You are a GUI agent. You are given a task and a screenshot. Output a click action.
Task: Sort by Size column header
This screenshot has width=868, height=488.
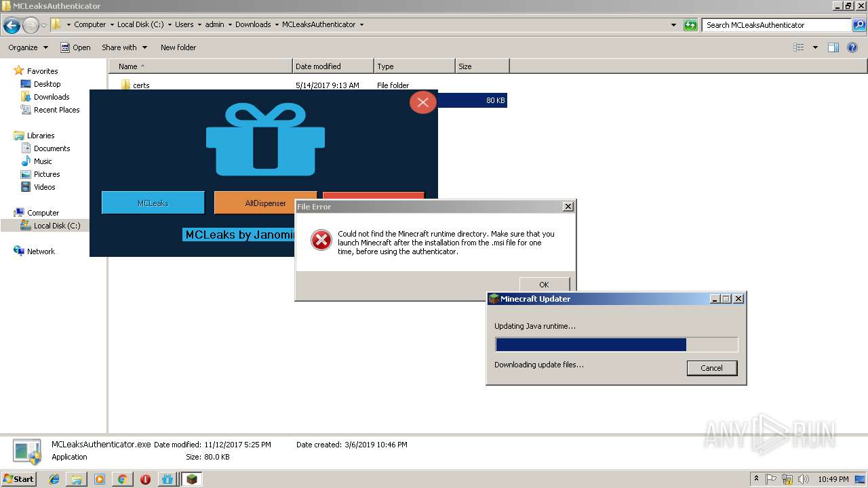482,66
